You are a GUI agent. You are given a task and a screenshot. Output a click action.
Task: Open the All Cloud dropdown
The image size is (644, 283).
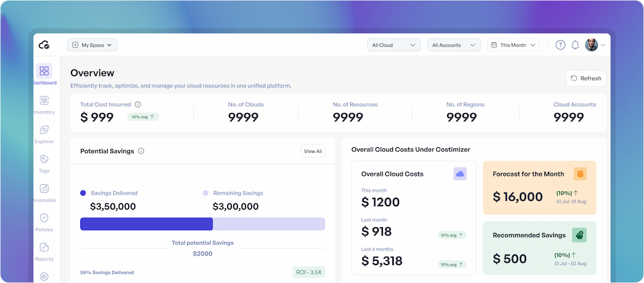tap(394, 45)
